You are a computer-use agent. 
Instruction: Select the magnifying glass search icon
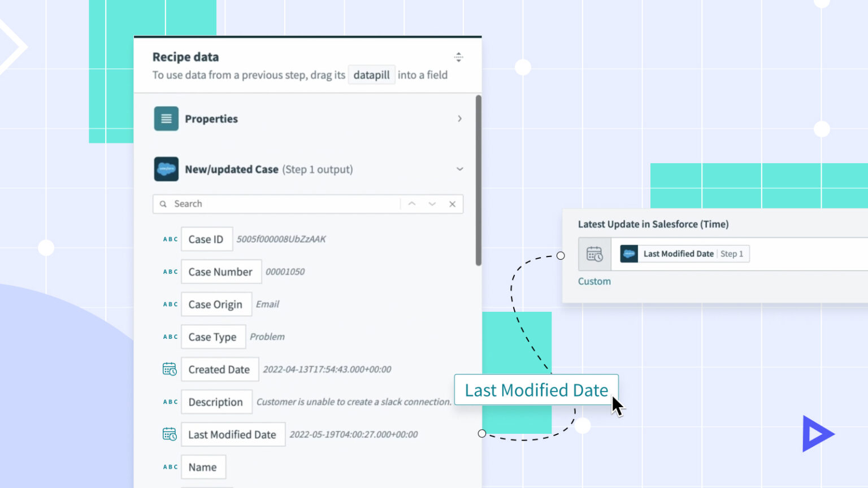[163, 204]
